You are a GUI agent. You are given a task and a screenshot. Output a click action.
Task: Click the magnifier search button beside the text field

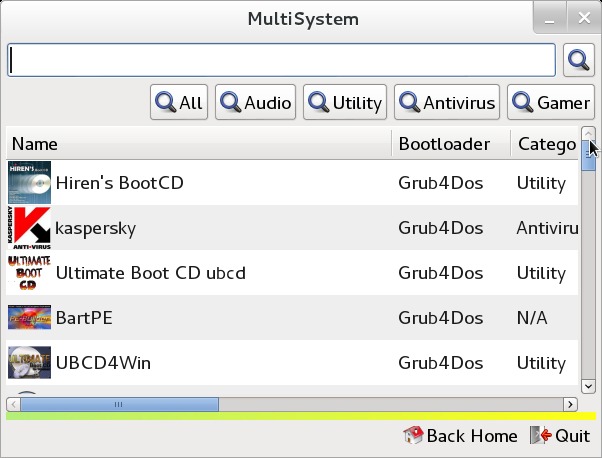(x=579, y=60)
